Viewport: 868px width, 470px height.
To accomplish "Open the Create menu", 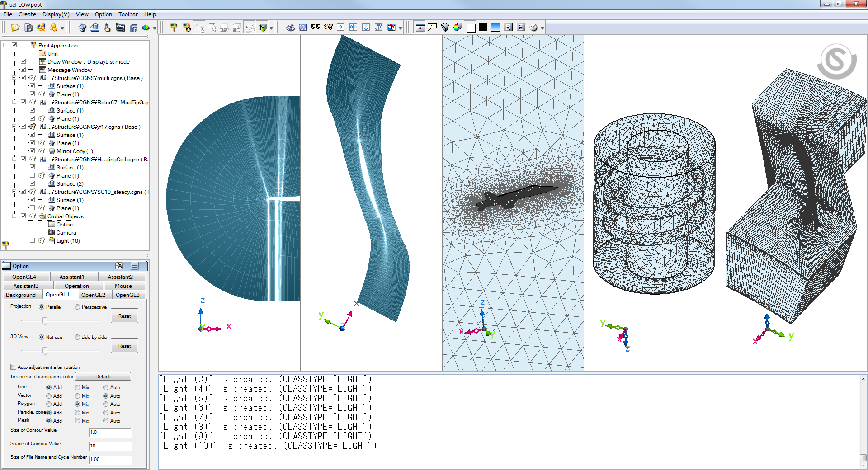I will [x=27, y=14].
